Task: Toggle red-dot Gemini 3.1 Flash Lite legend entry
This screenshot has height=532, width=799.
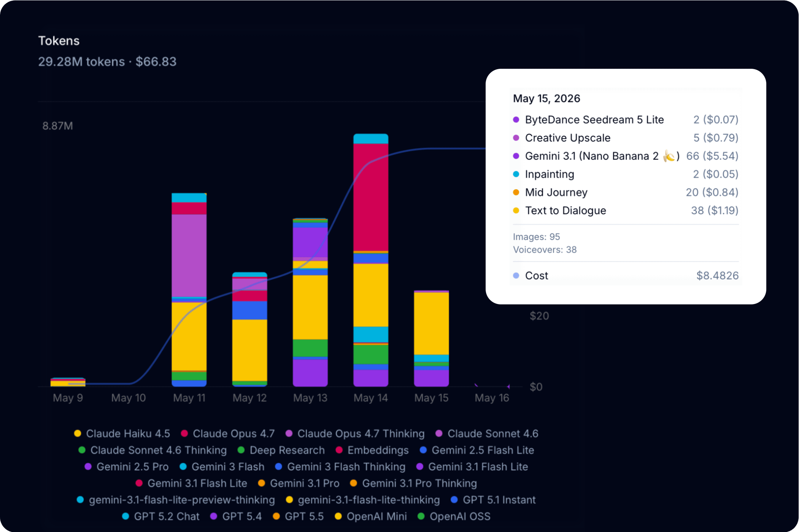Action: point(191,483)
